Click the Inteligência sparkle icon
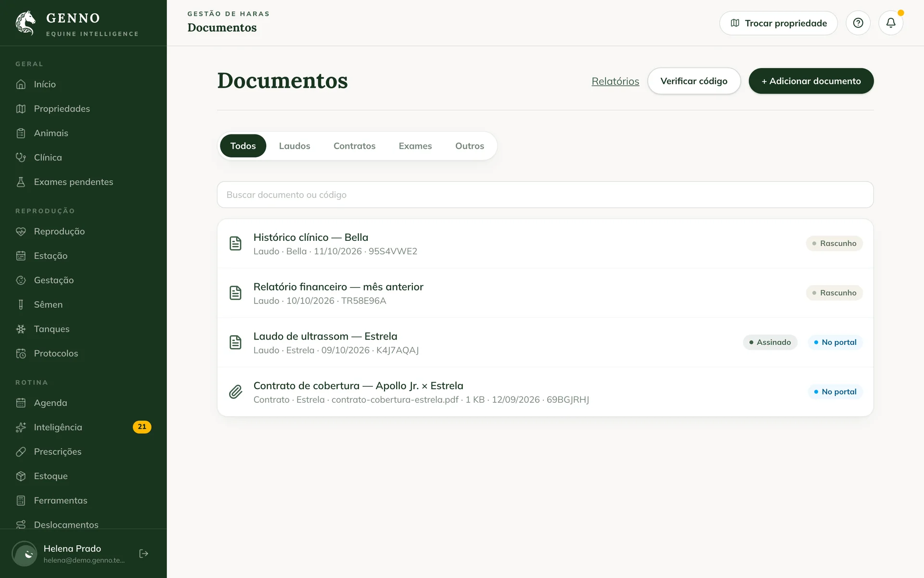The width and height of the screenshot is (924, 578). [21, 427]
